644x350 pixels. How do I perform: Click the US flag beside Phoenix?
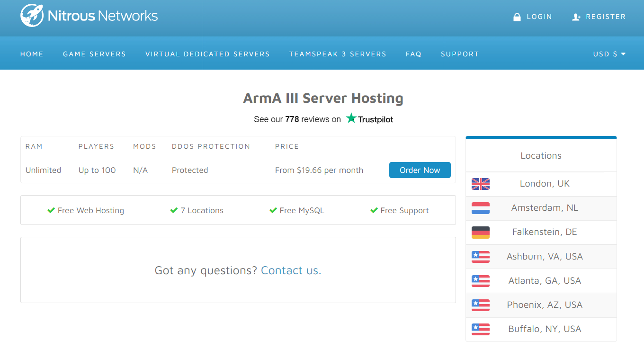(481, 305)
